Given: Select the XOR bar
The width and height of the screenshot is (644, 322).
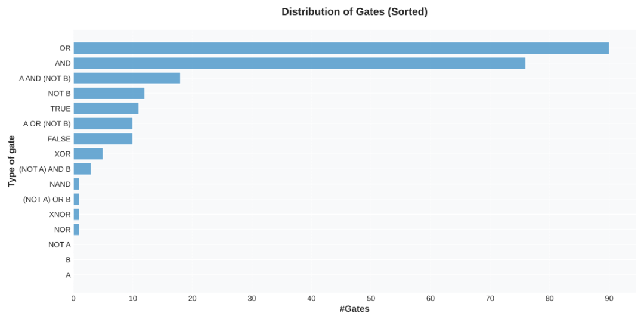Looking at the screenshot, I should click(88, 154).
